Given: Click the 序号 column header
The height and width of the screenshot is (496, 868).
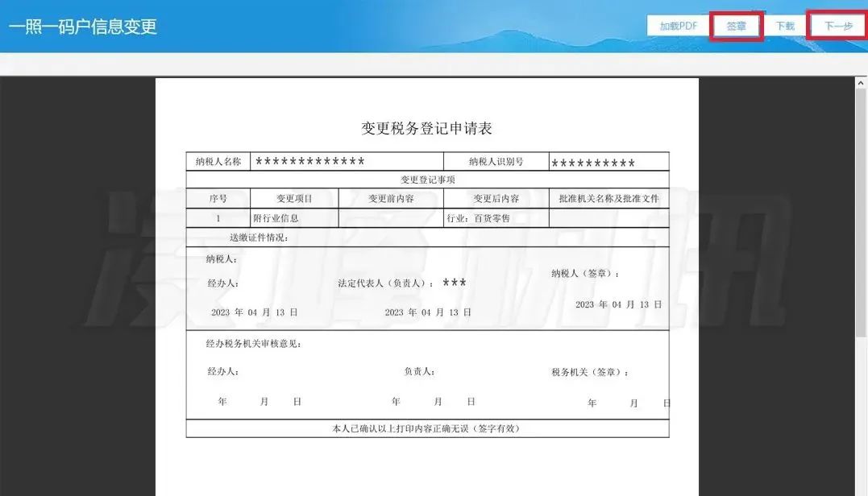Looking at the screenshot, I should (x=218, y=199).
